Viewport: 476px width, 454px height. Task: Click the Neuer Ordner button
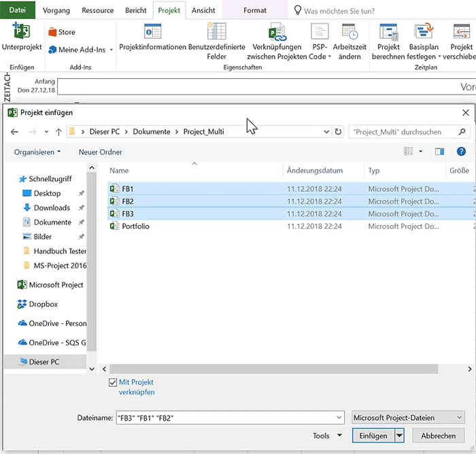click(x=100, y=152)
